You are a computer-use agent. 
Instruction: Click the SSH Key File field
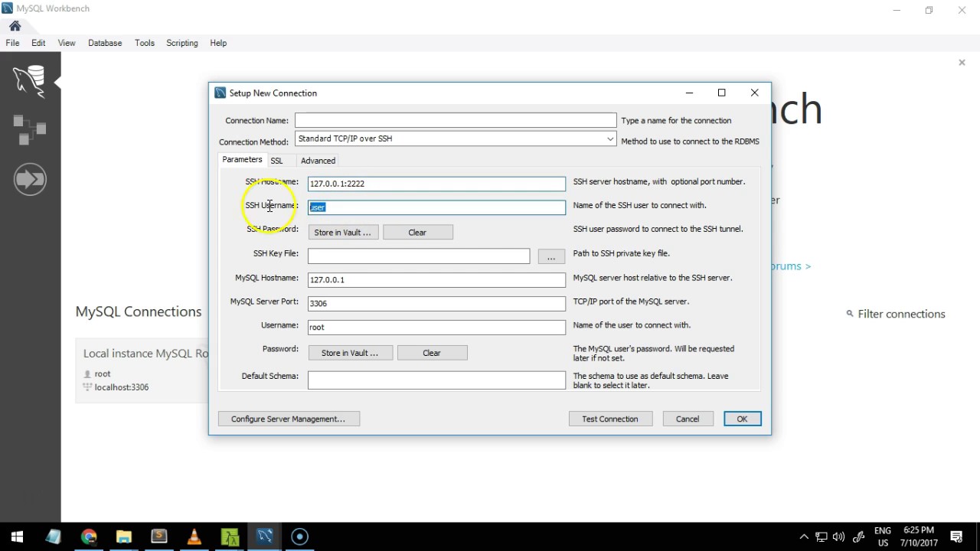click(419, 256)
